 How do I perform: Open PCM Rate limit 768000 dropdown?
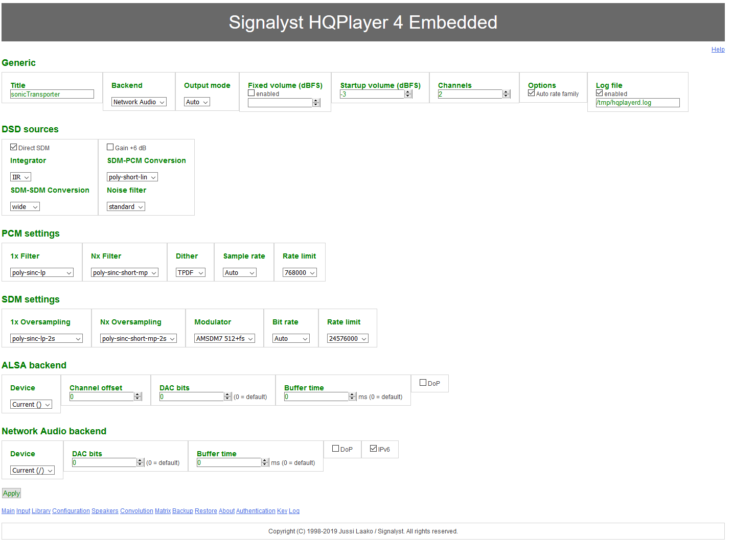pyautogui.click(x=300, y=273)
